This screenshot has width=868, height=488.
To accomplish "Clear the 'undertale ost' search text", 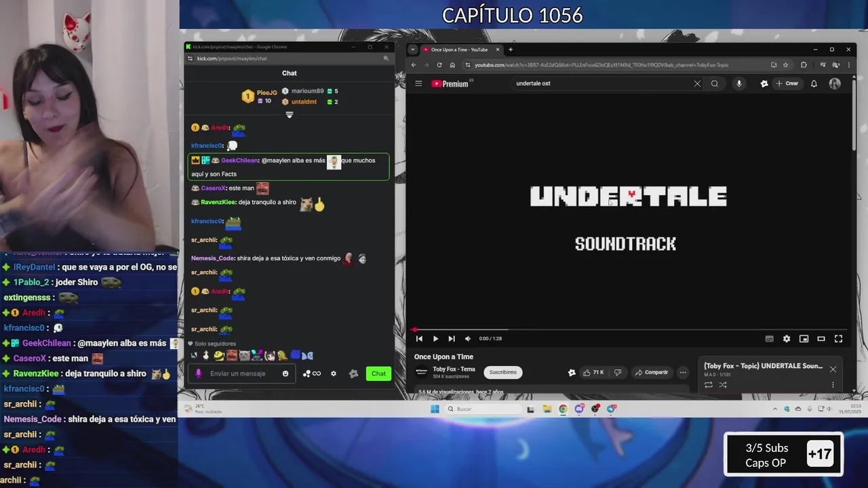I will click(697, 83).
